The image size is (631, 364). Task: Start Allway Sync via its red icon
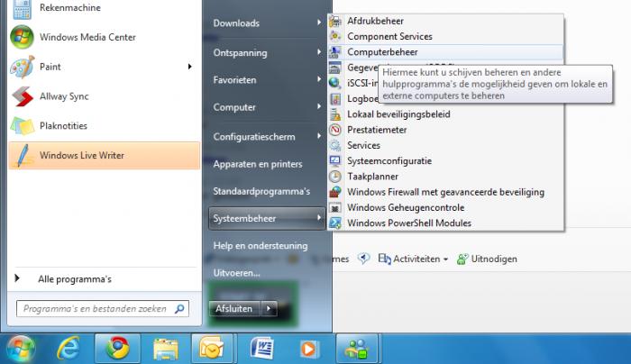[x=23, y=96]
